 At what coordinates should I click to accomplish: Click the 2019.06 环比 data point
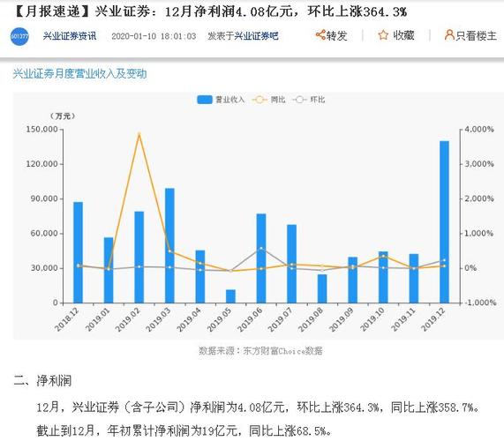pyautogui.click(x=261, y=249)
